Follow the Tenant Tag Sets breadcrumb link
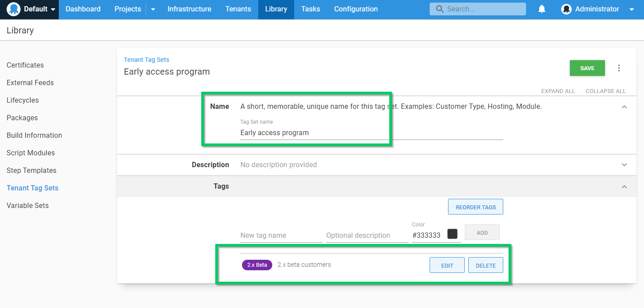644x308 pixels. (146, 60)
